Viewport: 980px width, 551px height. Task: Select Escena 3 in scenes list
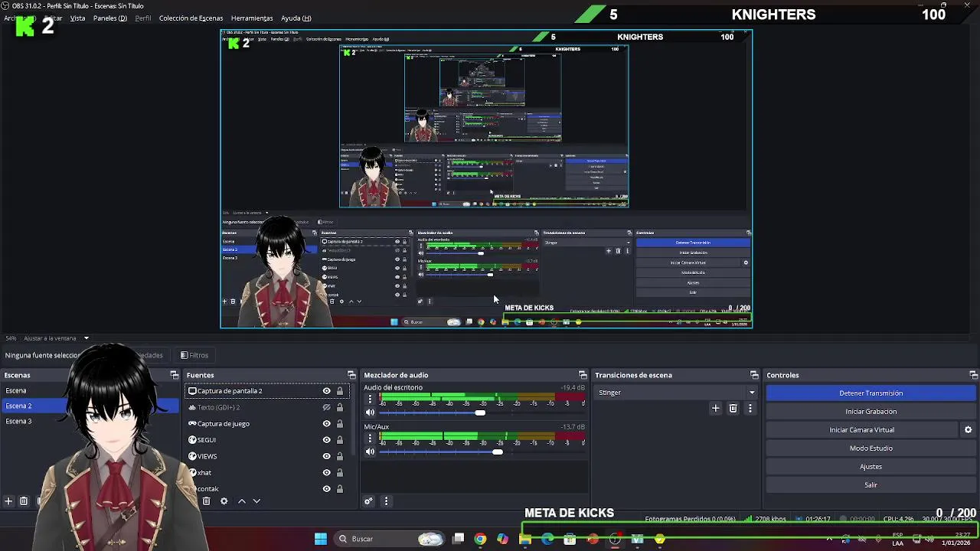(18, 422)
